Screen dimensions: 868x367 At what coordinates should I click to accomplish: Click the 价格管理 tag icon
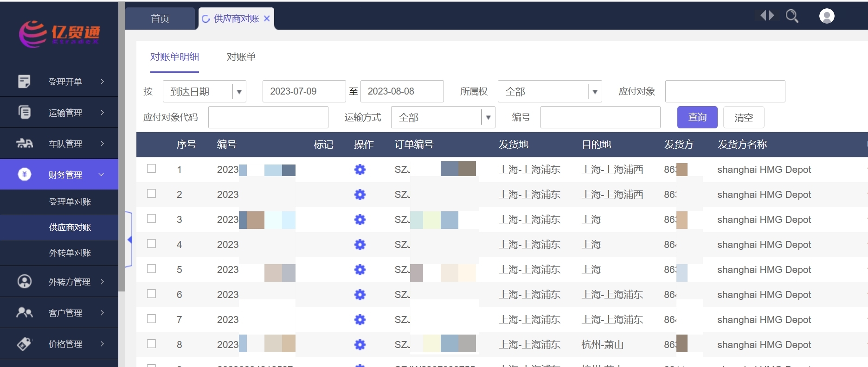click(24, 344)
